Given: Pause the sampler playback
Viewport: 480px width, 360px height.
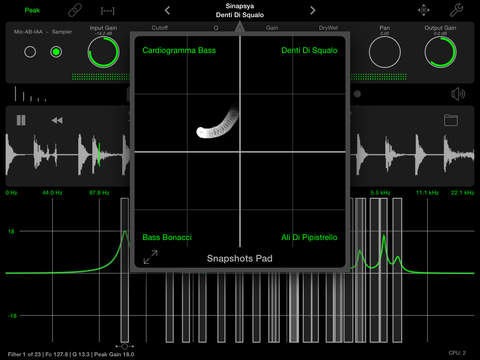Looking at the screenshot, I should 21,120.
